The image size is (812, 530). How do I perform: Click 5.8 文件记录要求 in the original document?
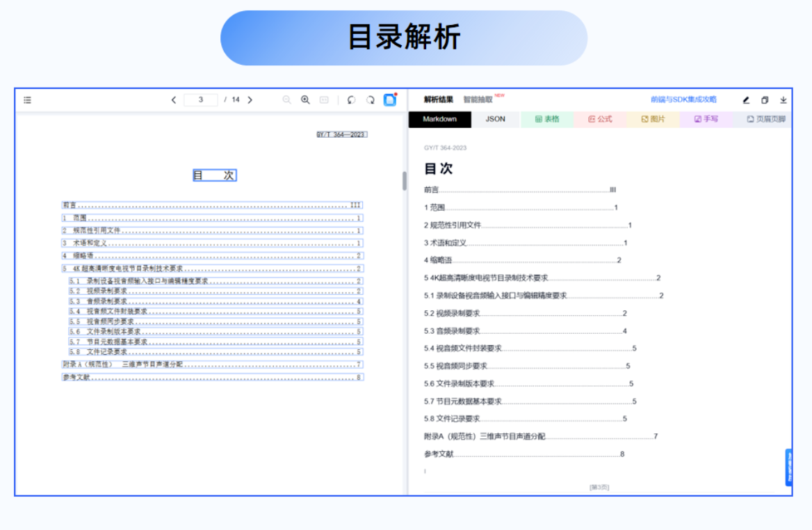(216, 352)
